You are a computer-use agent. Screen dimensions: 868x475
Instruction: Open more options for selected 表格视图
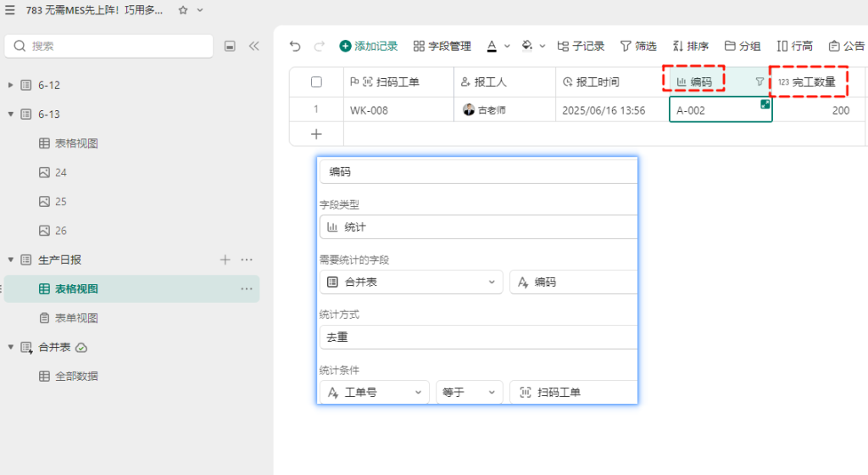247,289
